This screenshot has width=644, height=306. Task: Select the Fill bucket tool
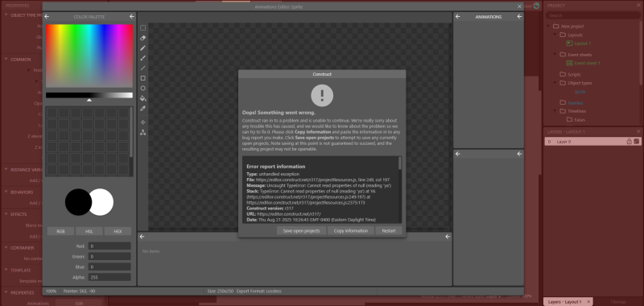point(143,98)
